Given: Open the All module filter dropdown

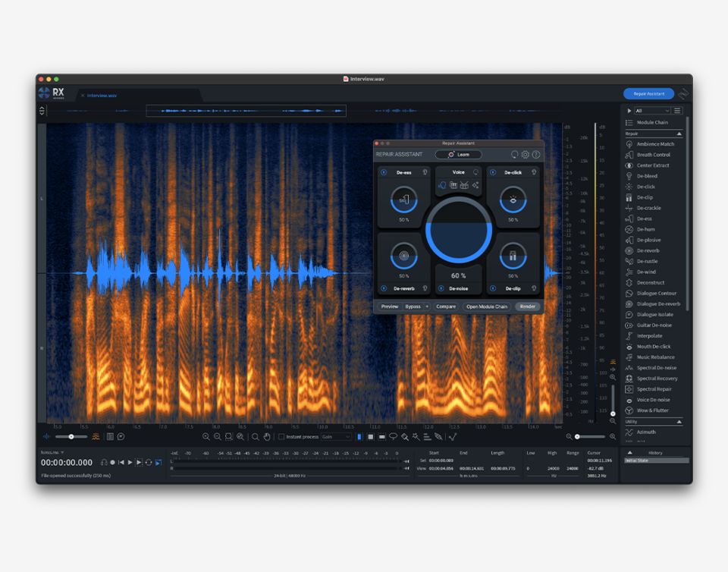Looking at the screenshot, I should coord(652,111).
